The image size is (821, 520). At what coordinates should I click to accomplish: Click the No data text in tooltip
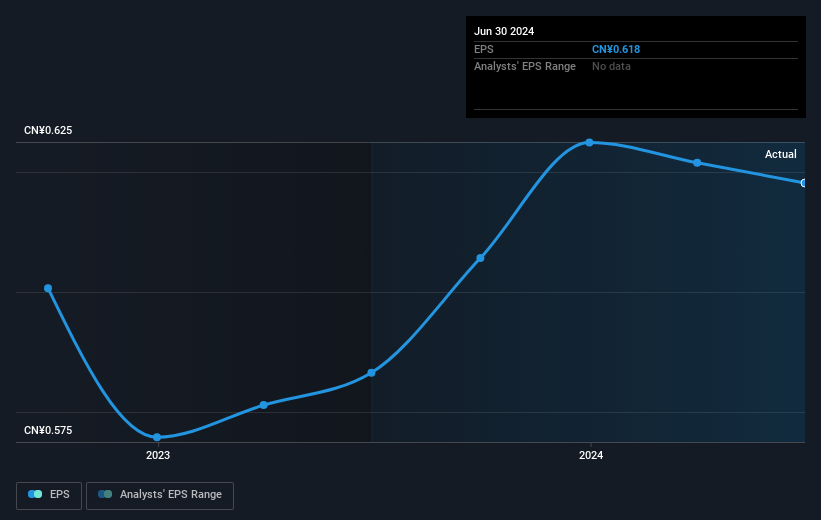(x=611, y=67)
